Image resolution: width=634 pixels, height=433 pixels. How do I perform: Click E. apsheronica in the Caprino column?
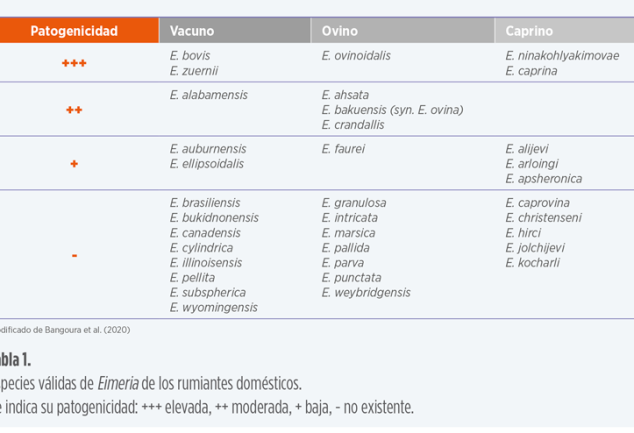543,179
